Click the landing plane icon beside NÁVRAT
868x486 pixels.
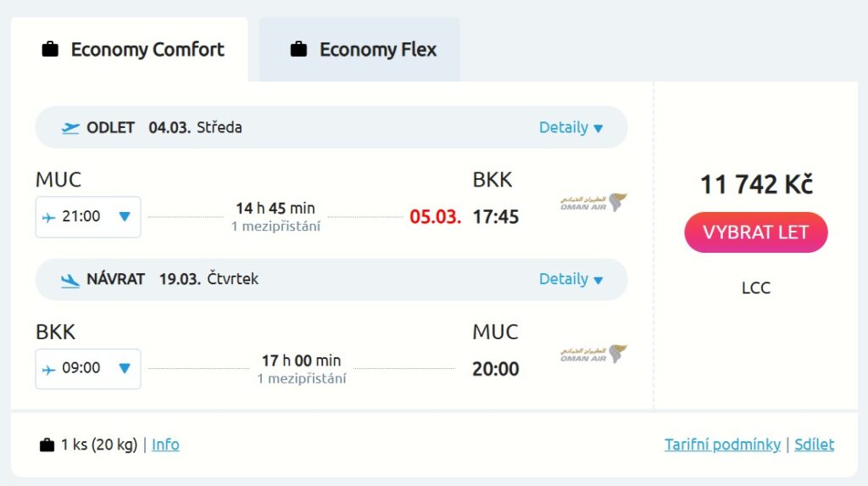[71, 279]
